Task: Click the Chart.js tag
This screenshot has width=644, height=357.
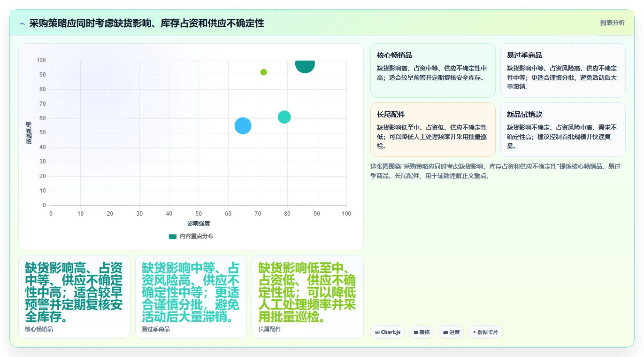Action: pyautogui.click(x=387, y=332)
